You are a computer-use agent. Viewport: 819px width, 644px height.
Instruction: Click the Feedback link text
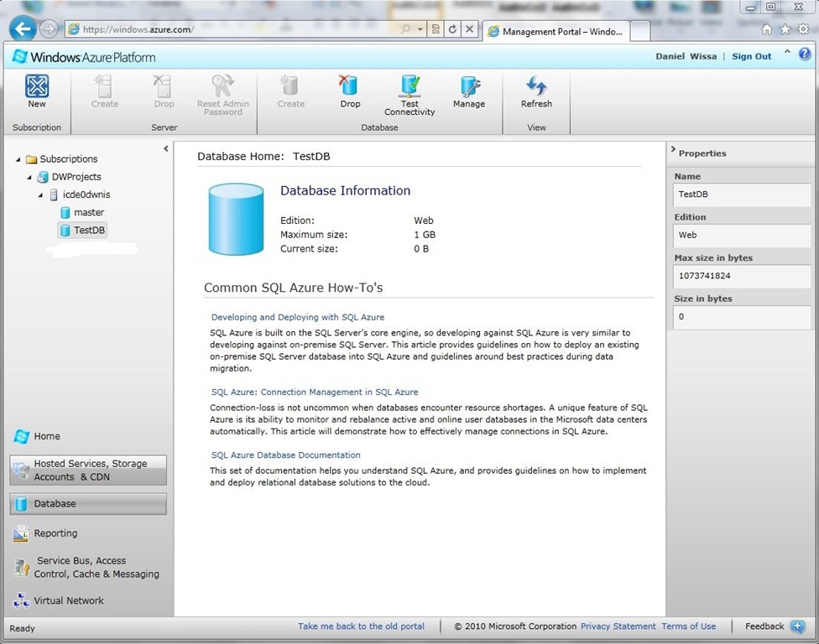[x=764, y=626]
